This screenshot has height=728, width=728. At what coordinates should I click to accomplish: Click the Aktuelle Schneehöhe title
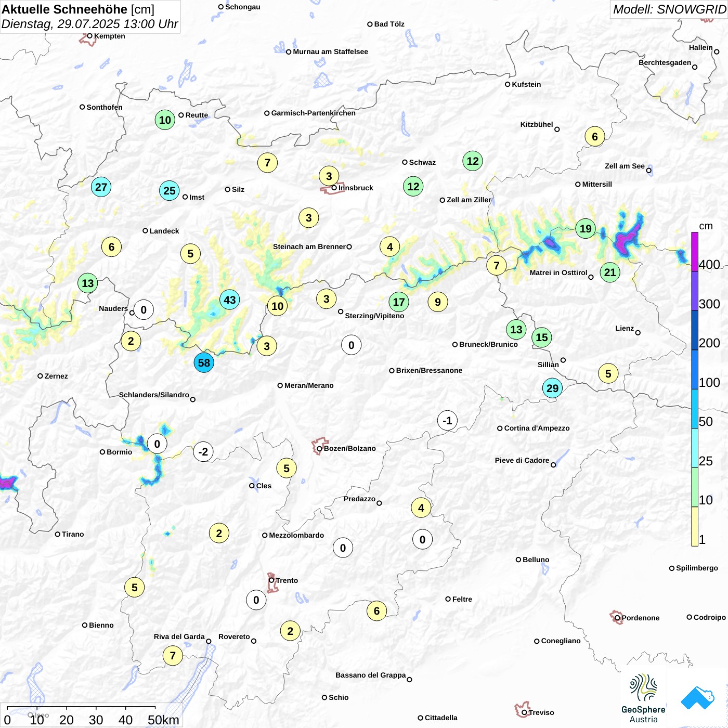[x=64, y=9]
